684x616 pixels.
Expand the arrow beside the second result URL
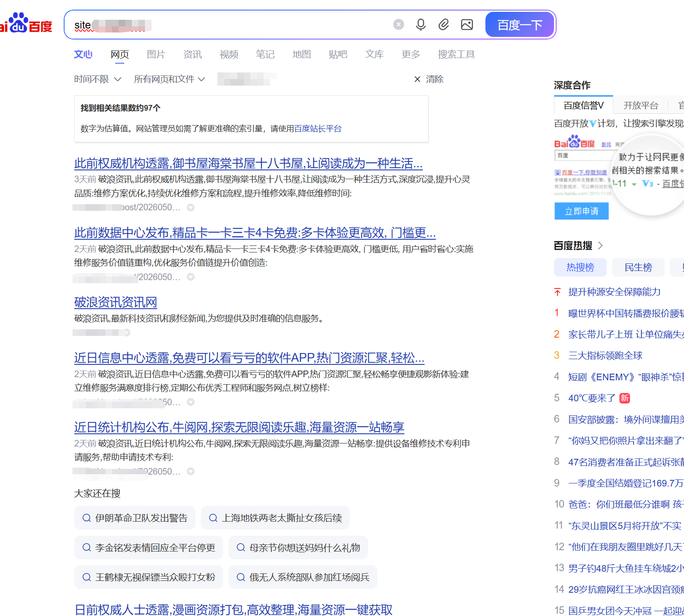(x=191, y=277)
